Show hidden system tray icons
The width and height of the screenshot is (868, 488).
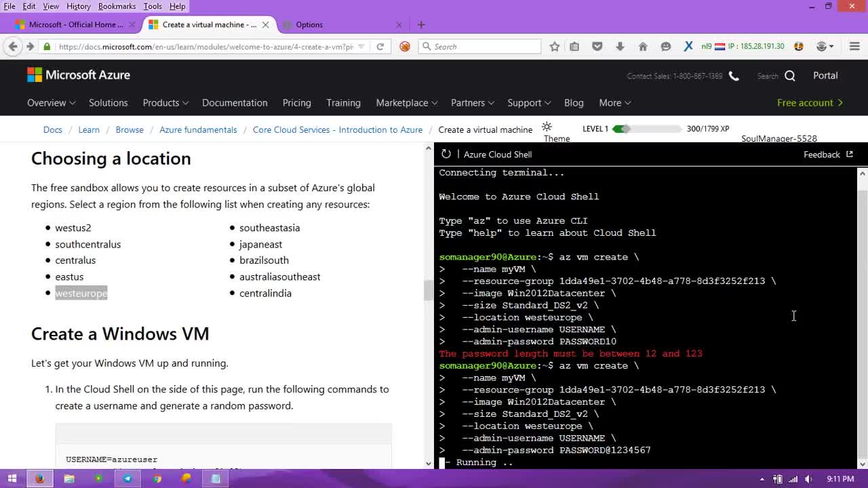(x=763, y=479)
